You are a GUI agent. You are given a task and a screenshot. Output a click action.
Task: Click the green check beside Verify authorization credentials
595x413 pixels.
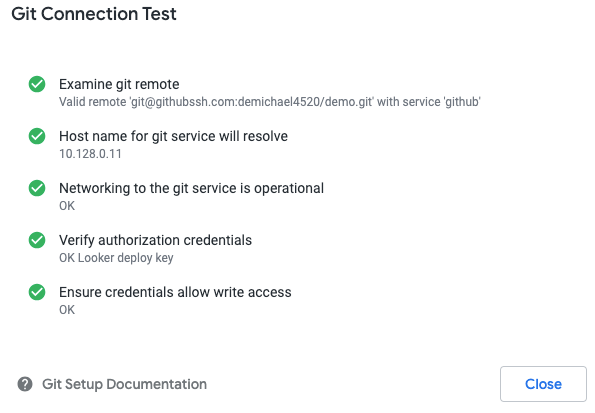[x=37, y=240]
